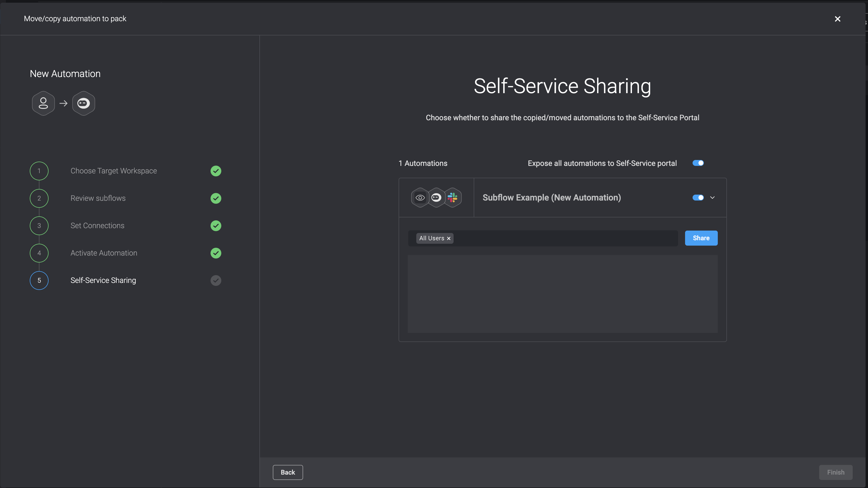
Task: Click the bot hexagon icon under New Automation
Action: point(84,103)
